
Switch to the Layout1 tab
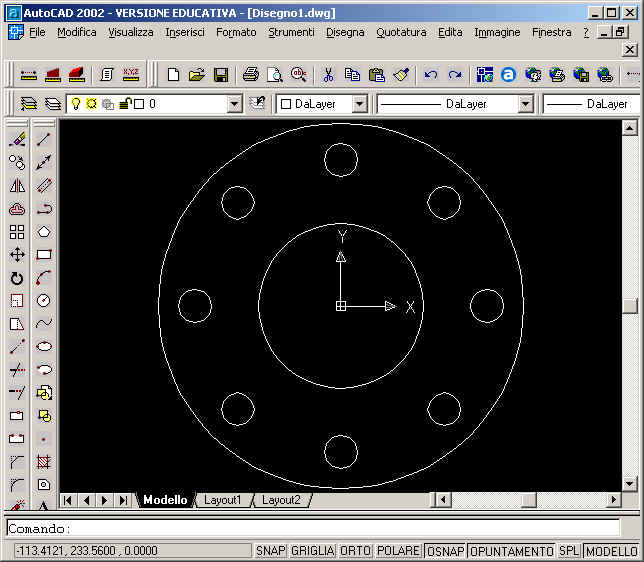coord(223,500)
